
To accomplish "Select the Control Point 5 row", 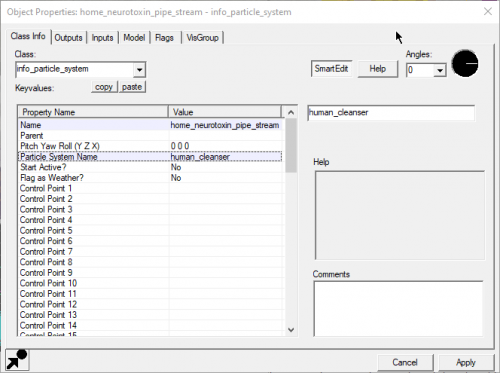I will point(150,231).
